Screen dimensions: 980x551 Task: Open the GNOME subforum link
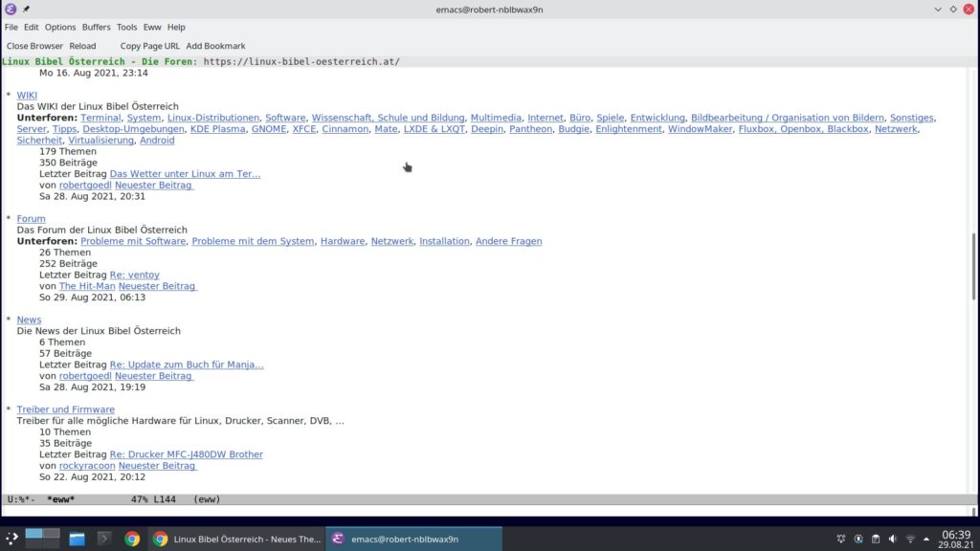pyautogui.click(x=269, y=129)
